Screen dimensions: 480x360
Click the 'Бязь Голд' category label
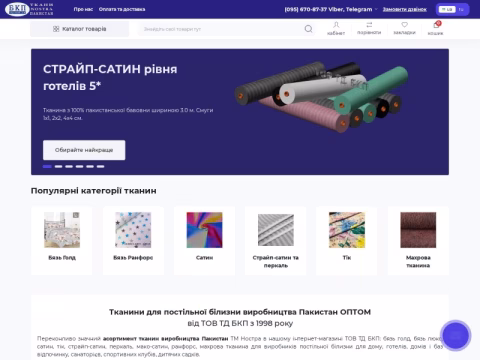click(x=62, y=258)
